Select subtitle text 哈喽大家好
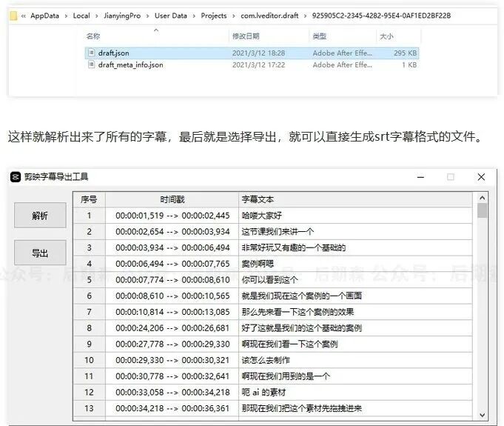 coord(262,216)
